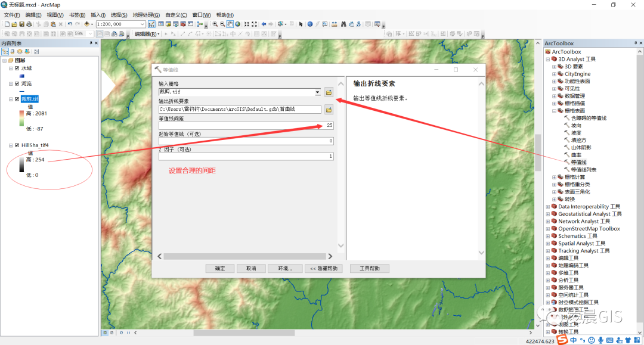Open the map scale 1:200,000 dropdown

pos(142,24)
